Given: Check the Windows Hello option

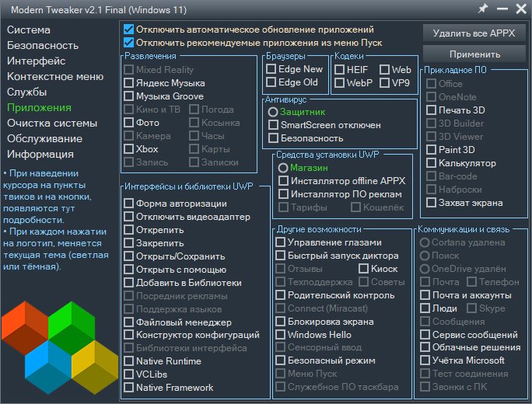Looking at the screenshot, I should [x=281, y=335].
